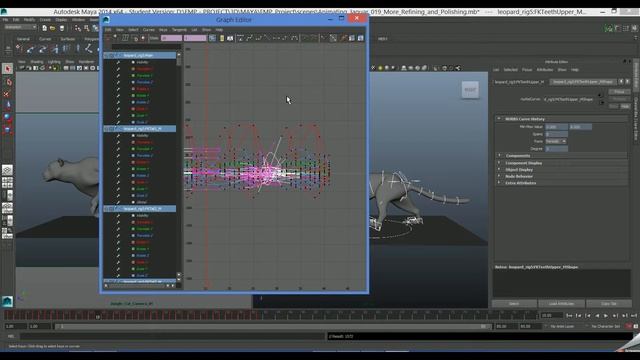The image size is (640, 360).
Task: Click the current frame input field
Action: click(x=551, y=316)
